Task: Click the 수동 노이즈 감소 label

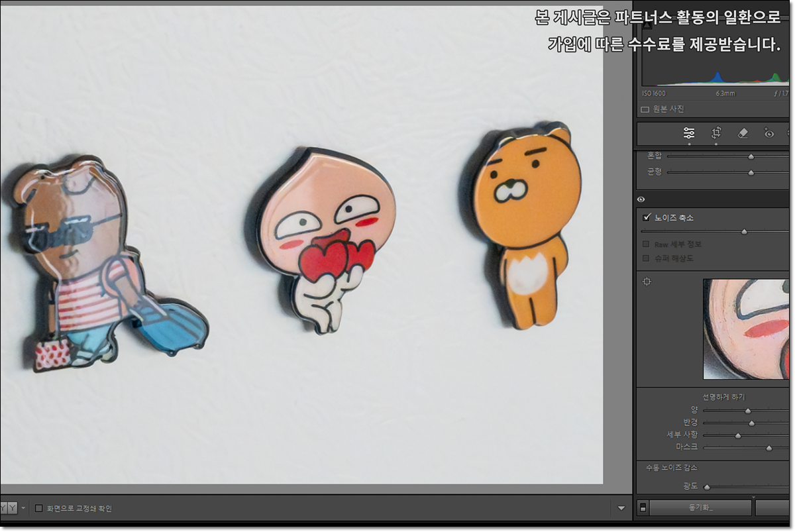Action: tap(672, 468)
